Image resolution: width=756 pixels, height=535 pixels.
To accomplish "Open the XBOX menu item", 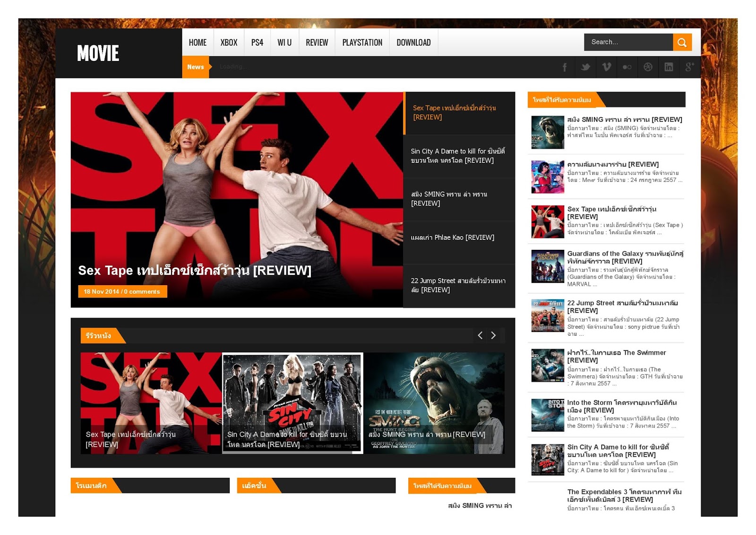I will [229, 42].
